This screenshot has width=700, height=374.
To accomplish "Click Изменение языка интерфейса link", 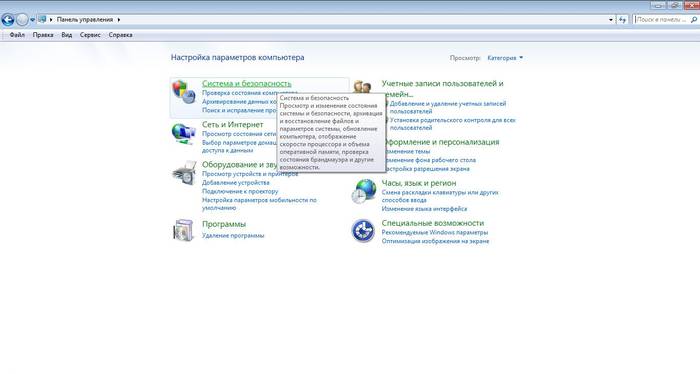I will point(424,209).
